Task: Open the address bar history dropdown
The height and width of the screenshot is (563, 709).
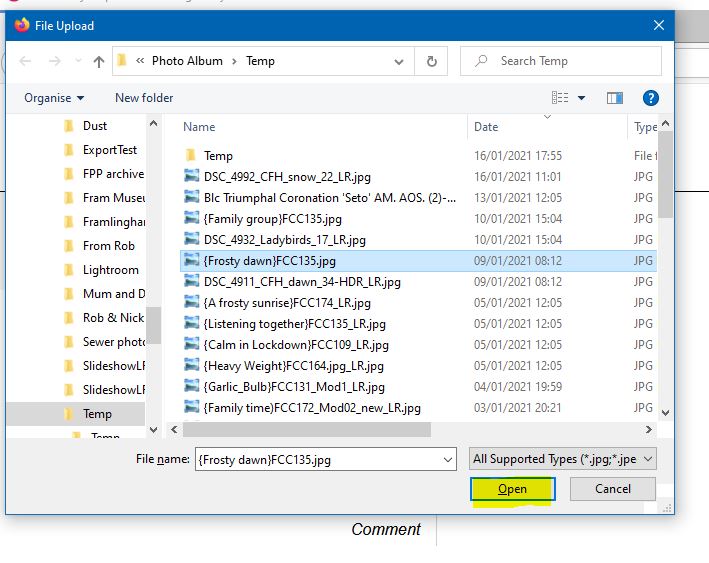Action: coord(400,61)
